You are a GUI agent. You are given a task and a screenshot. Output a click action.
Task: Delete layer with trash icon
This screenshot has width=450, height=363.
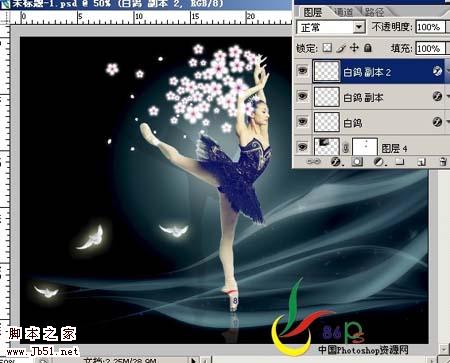(443, 162)
